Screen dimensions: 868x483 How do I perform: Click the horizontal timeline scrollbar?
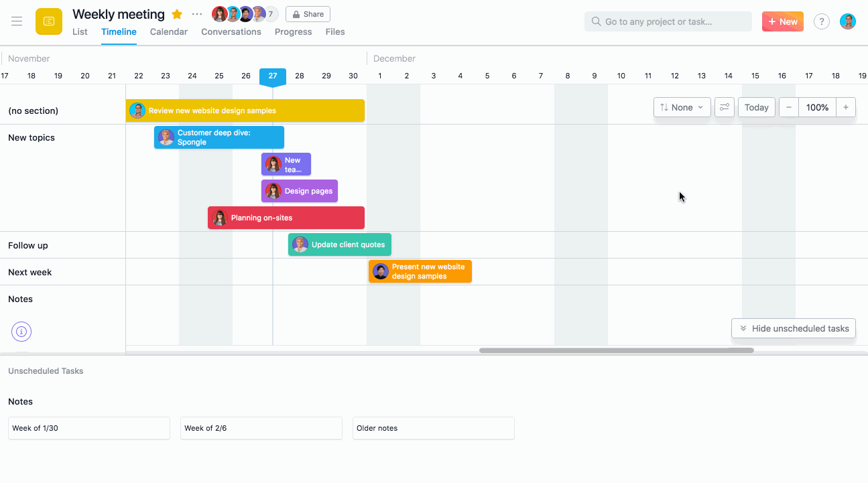tap(616, 350)
